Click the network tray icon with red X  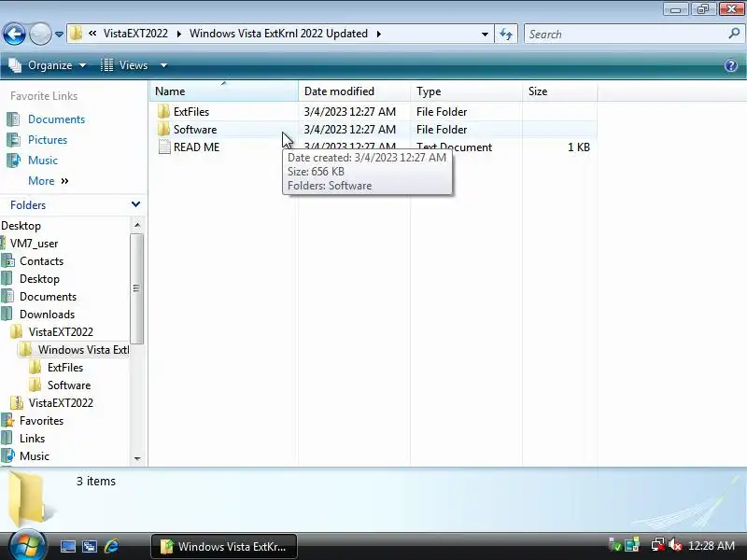[658, 545]
